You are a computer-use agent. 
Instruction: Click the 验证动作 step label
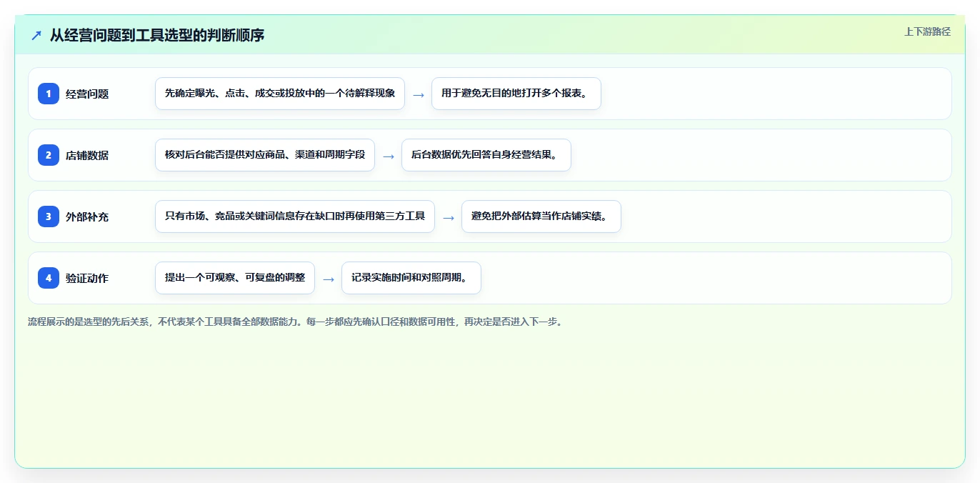click(x=87, y=278)
